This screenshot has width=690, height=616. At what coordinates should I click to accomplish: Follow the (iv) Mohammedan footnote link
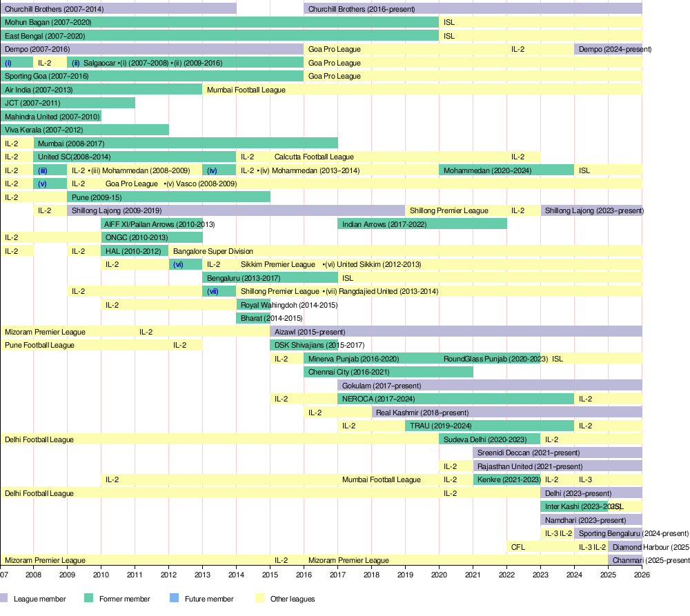point(212,170)
